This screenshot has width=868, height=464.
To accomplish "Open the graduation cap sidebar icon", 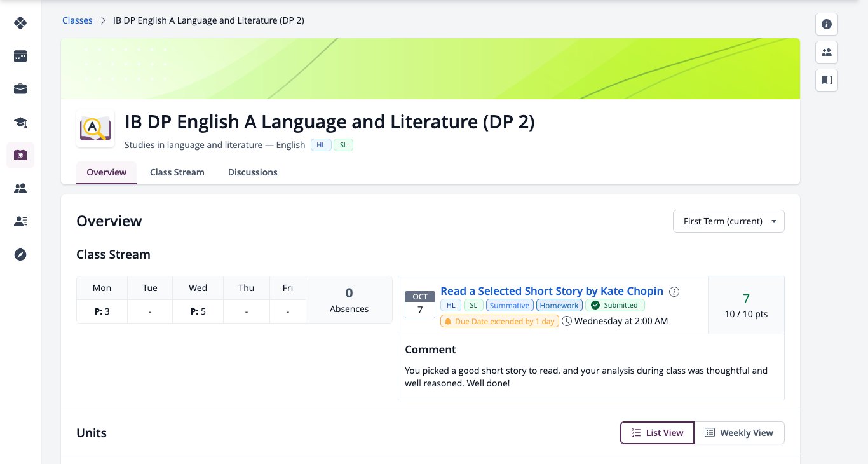I will (20, 122).
